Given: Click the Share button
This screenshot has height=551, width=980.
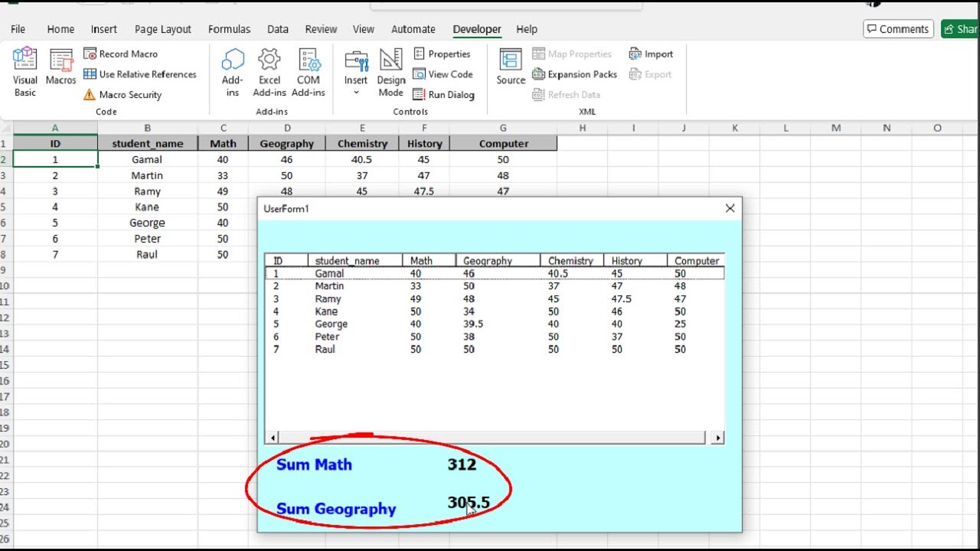Looking at the screenshot, I should pos(961,29).
